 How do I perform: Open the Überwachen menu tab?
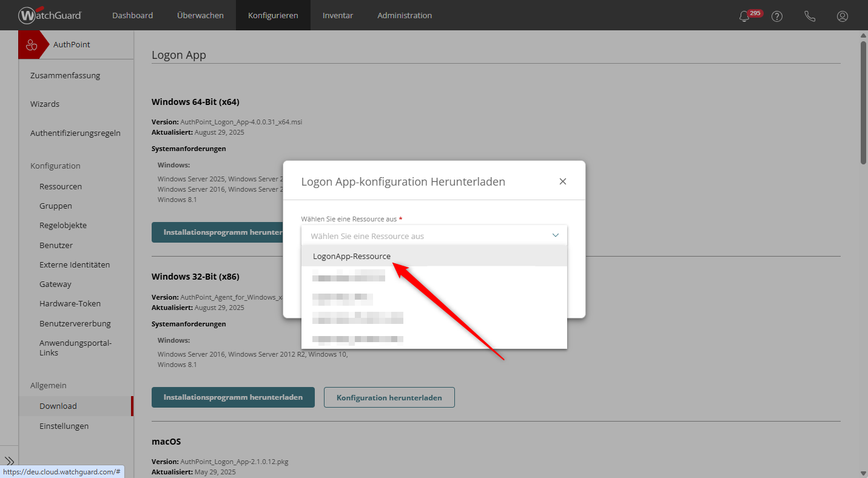click(x=200, y=15)
